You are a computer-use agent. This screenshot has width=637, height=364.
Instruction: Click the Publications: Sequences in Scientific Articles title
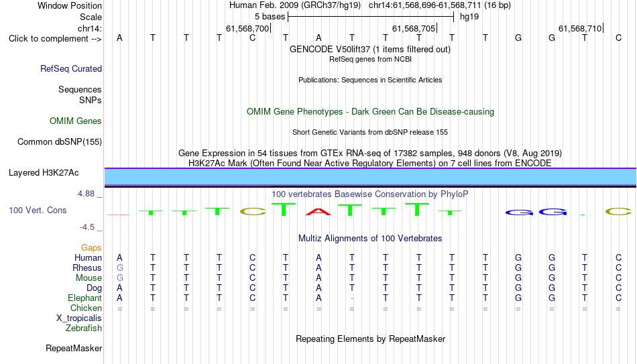pos(370,80)
